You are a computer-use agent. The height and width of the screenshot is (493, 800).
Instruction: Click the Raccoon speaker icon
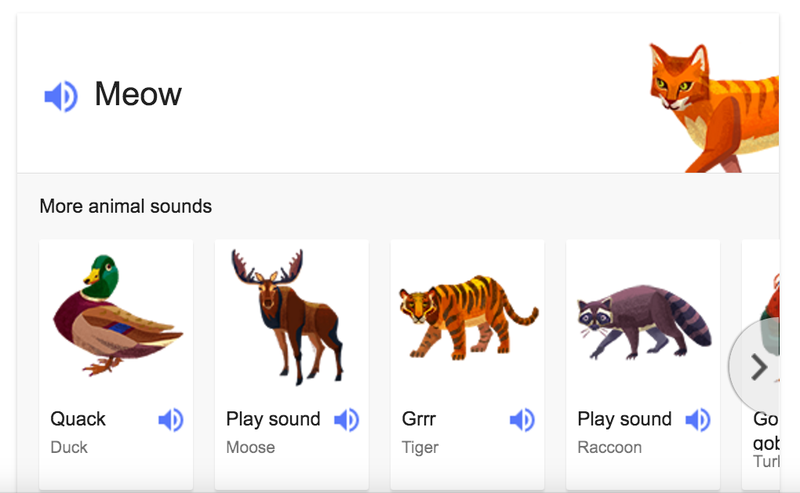pos(698,420)
